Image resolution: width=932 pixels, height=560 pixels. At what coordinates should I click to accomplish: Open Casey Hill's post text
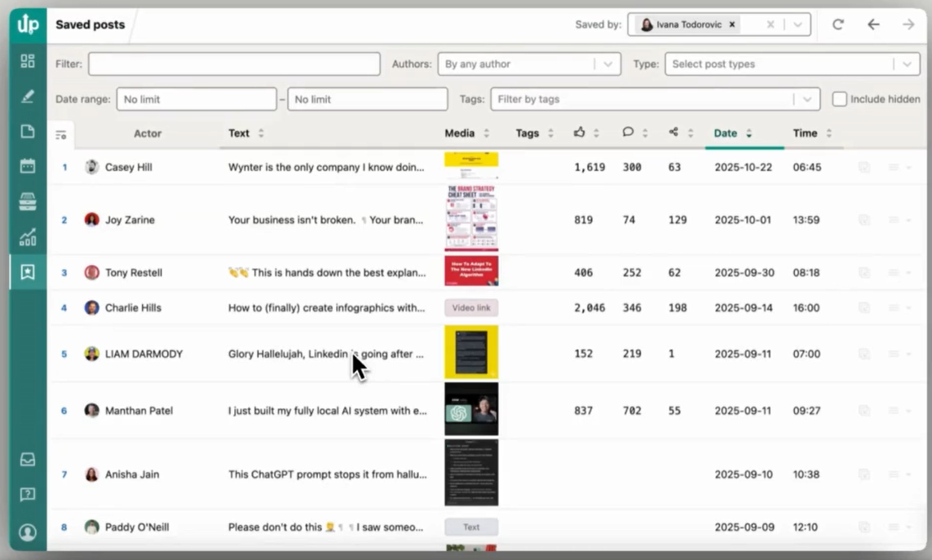coord(326,167)
